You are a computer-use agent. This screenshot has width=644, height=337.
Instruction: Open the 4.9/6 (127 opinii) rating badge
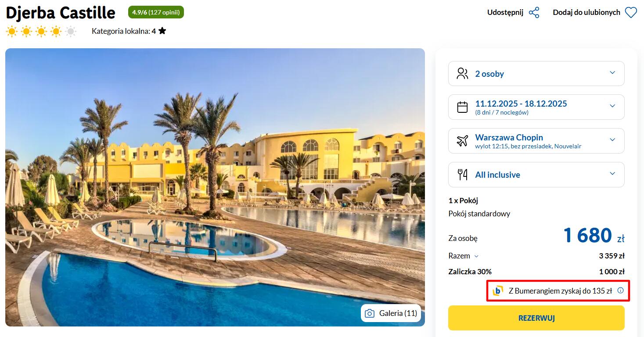coord(156,12)
